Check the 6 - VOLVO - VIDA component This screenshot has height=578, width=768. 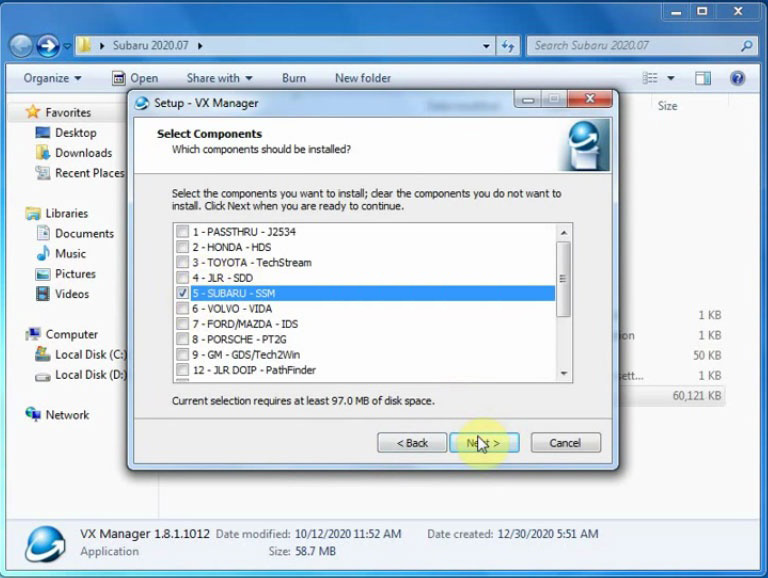point(182,309)
